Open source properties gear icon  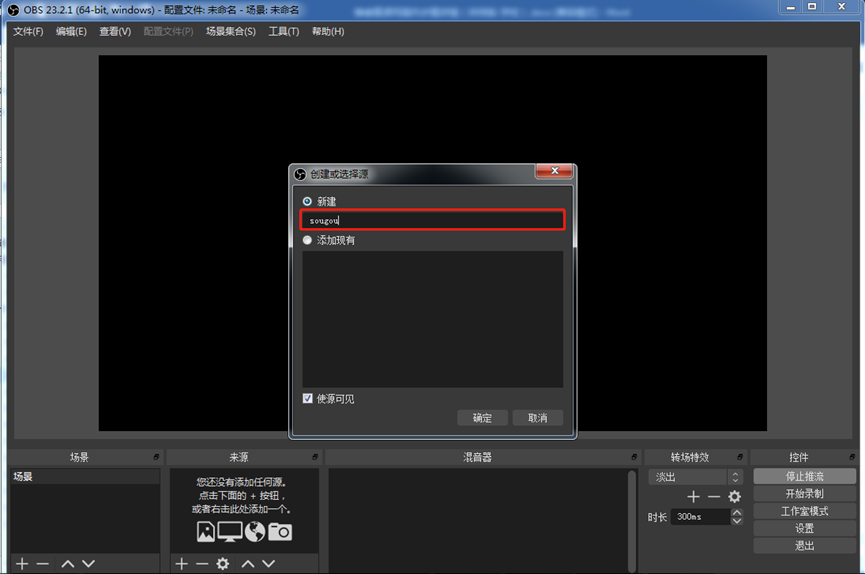[x=222, y=564]
